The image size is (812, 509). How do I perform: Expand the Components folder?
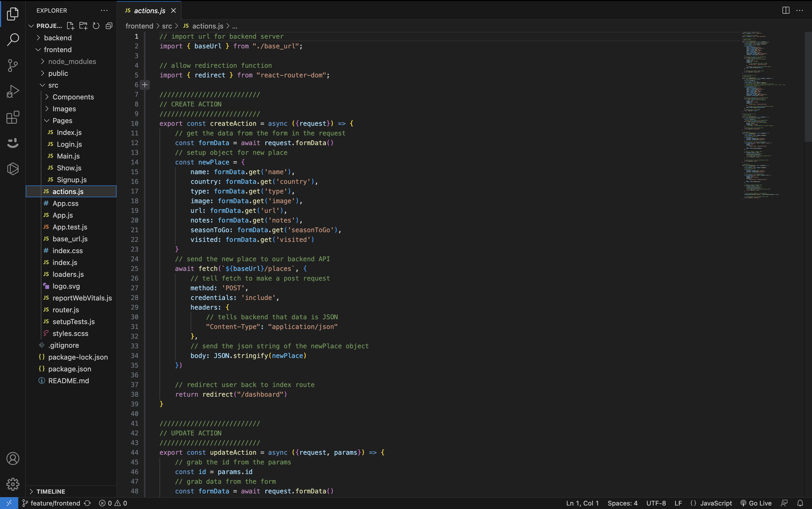[x=73, y=97]
